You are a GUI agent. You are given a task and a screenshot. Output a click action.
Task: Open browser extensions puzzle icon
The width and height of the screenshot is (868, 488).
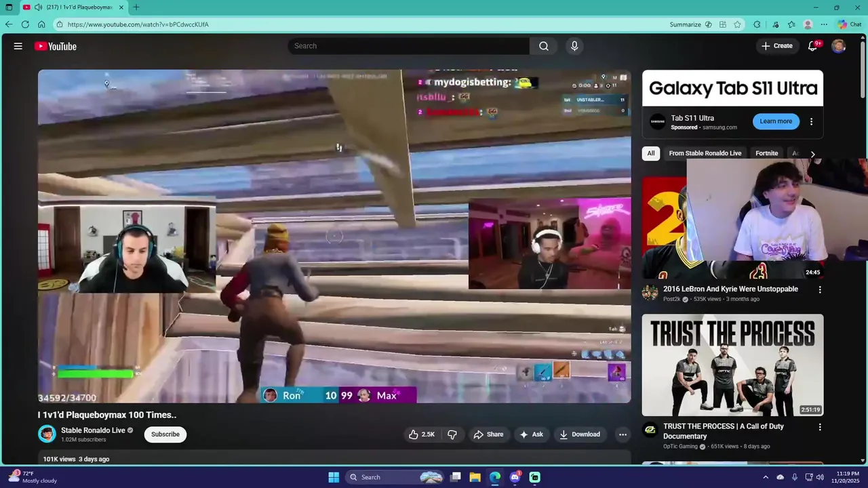[757, 24]
